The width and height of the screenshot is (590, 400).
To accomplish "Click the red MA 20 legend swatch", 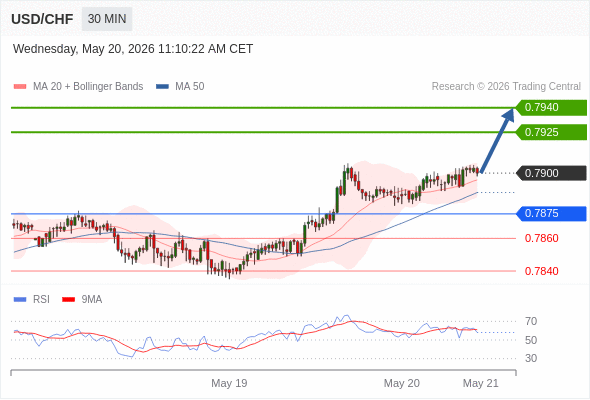I will (20, 87).
